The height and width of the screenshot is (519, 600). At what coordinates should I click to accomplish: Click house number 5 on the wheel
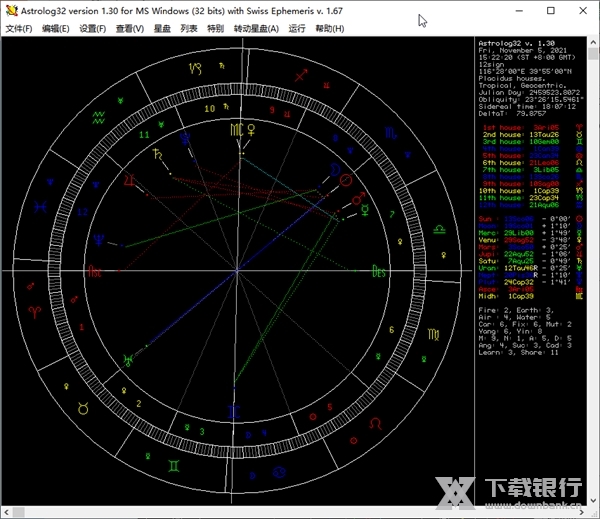click(x=329, y=407)
